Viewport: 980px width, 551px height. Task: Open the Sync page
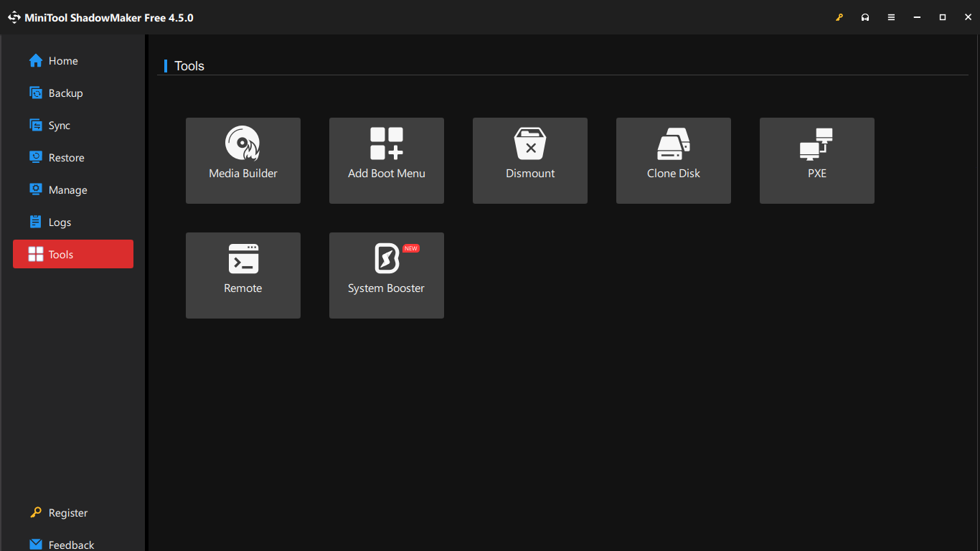(x=59, y=126)
